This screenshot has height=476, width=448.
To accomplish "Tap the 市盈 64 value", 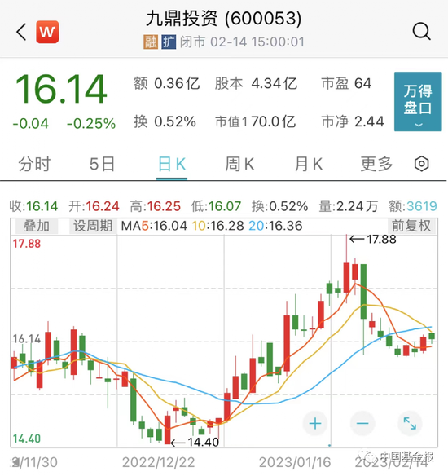I will click(346, 83).
